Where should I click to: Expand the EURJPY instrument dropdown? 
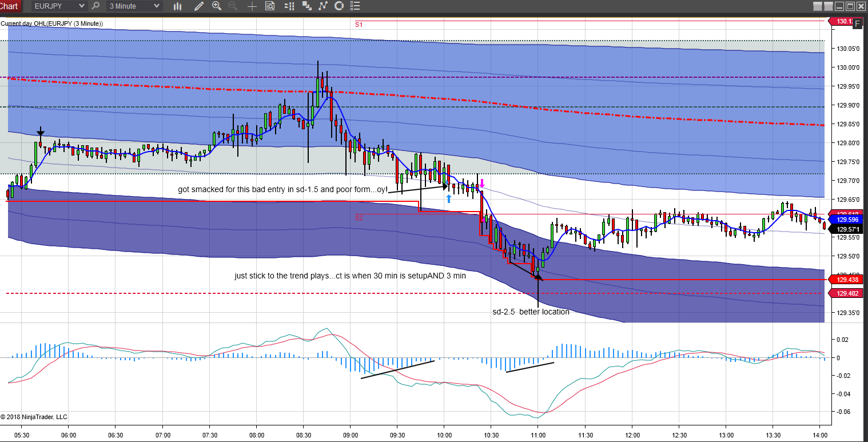[81, 6]
